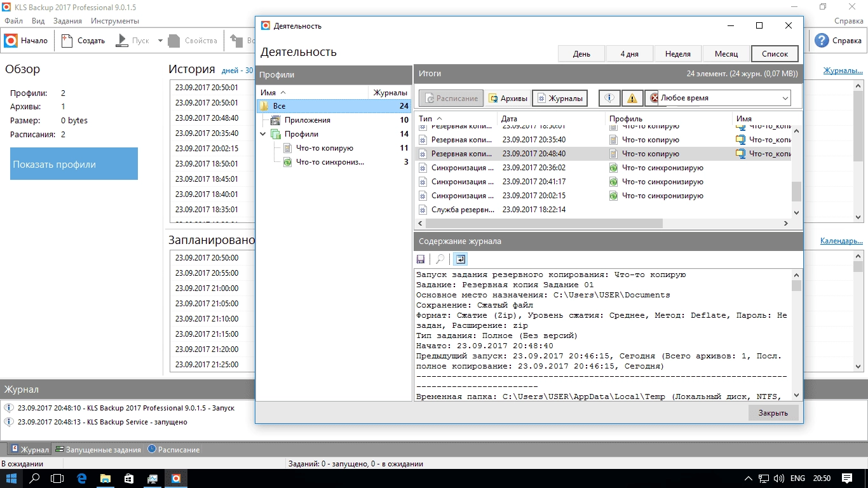Select log row dated 23.09.2017 20:35:40
Viewport: 868px width, 488px height.
click(x=603, y=140)
